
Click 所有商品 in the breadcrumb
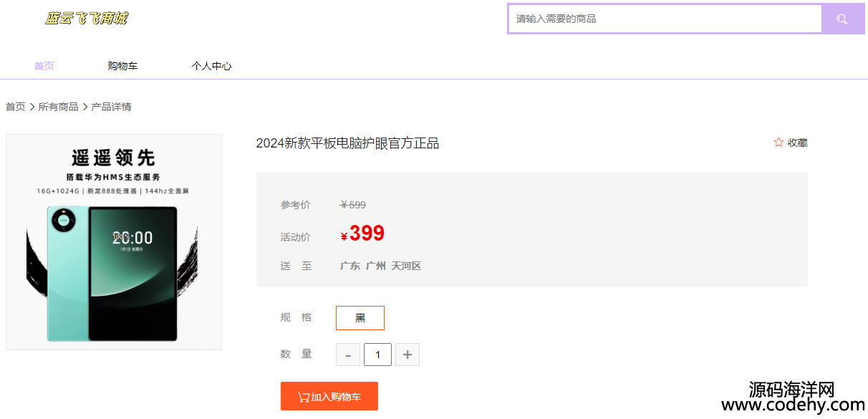point(58,107)
